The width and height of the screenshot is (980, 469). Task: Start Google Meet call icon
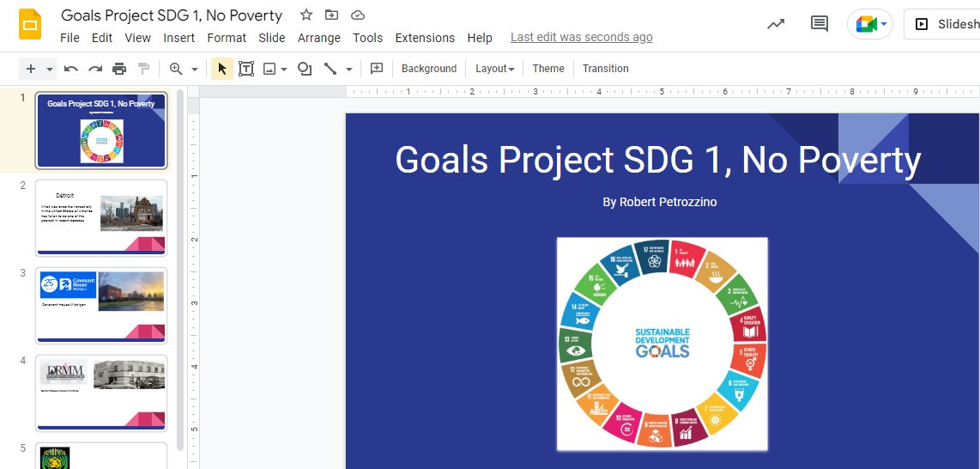point(866,24)
